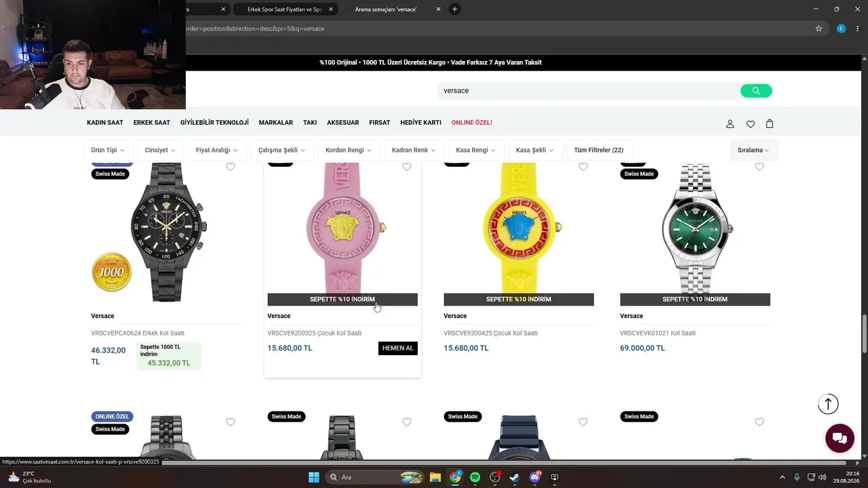Open the favorites heart icon in header
The height and width of the screenshot is (488, 868).
[751, 123]
